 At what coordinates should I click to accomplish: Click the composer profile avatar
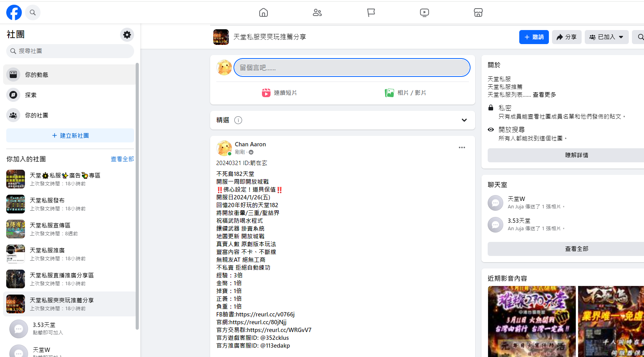224,67
